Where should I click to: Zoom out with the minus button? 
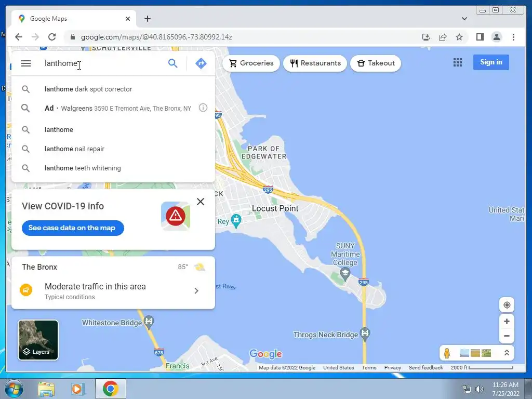click(x=507, y=336)
